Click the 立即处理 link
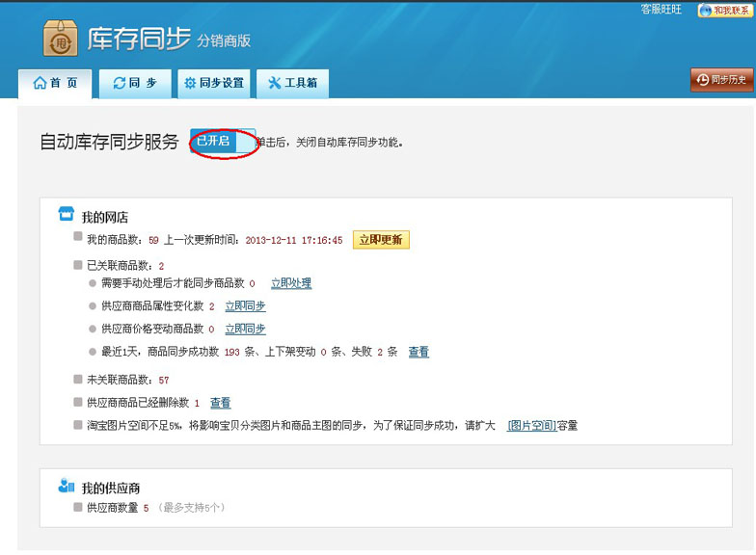Screen dimensions: 756x555 tap(291, 283)
